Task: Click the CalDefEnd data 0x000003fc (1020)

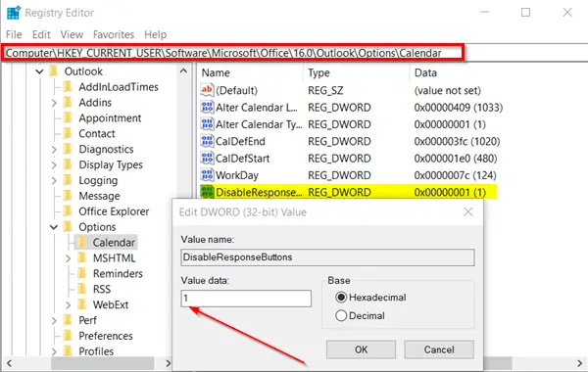Action: tap(457, 141)
